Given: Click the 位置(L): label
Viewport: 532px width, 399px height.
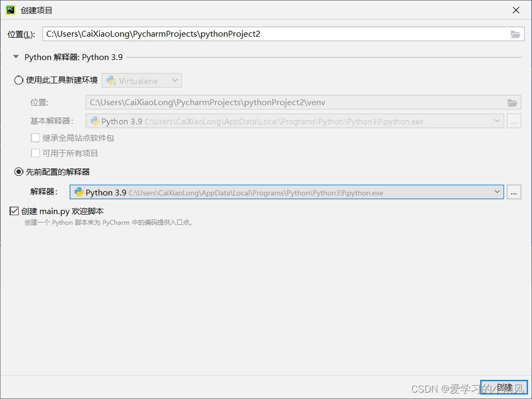Looking at the screenshot, I should pyautogui.click(x=21, y=34).
